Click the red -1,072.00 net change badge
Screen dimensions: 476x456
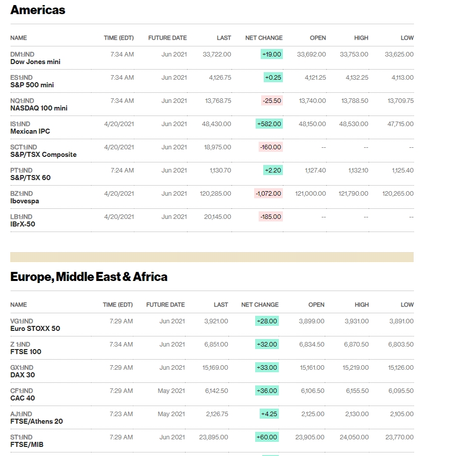268,193
